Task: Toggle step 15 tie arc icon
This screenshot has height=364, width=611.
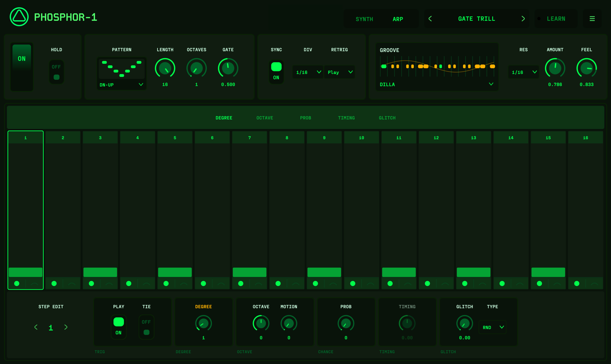Action: coord(557,284)
